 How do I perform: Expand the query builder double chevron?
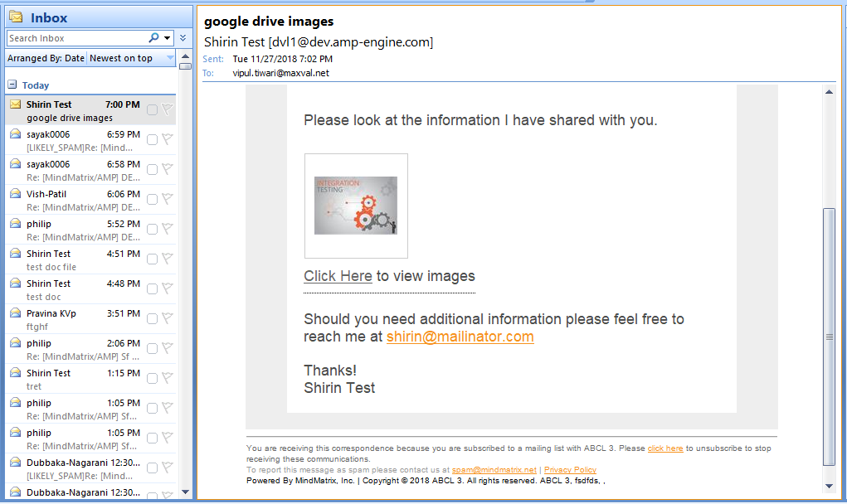183,38
